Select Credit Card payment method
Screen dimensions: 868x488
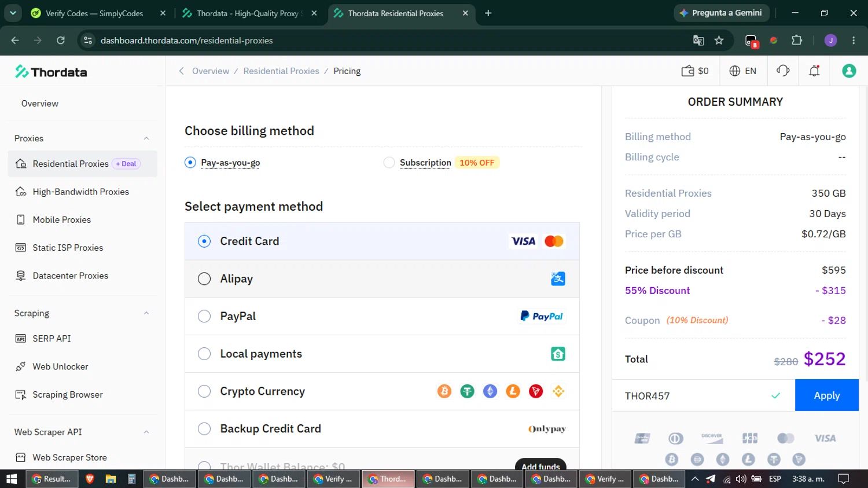point(382,241)
